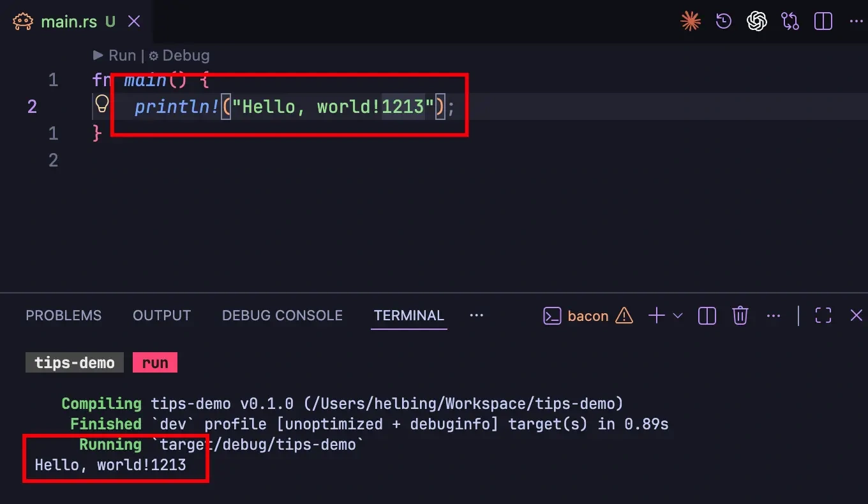Click the Compiling text in terminal
Image resolution: width=868 pixels, height=504 pixels.
click(101, 404)
